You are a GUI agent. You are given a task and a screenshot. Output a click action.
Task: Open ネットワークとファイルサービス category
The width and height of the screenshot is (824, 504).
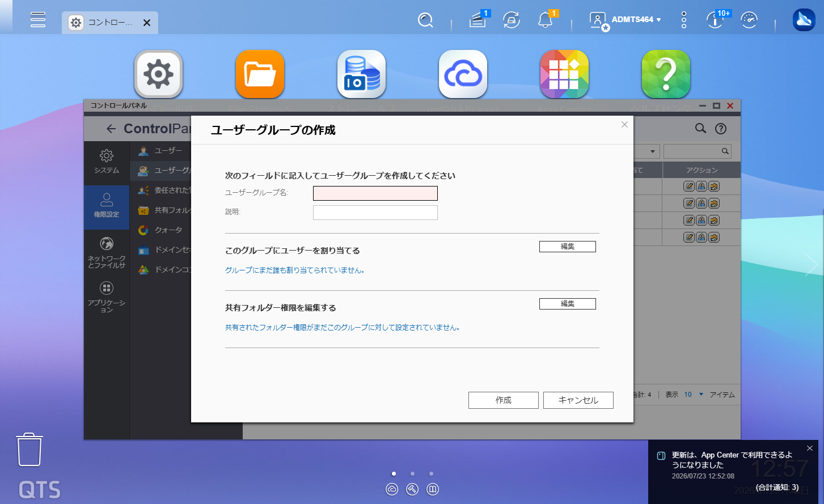pyautogui.click(x=107, y=252)
